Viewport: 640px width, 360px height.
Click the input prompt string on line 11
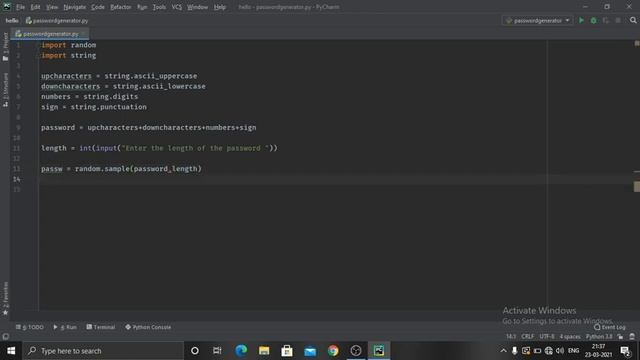195,148
